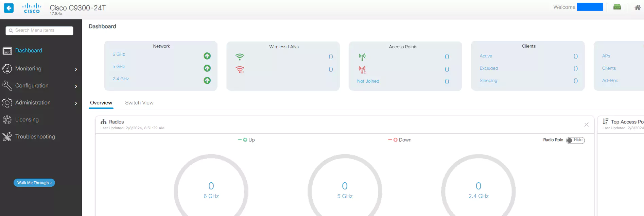The width and height of the screenshot is (644, 216).
Task: Expand the Monitoring menu chevron
Action: pos(76,69)
